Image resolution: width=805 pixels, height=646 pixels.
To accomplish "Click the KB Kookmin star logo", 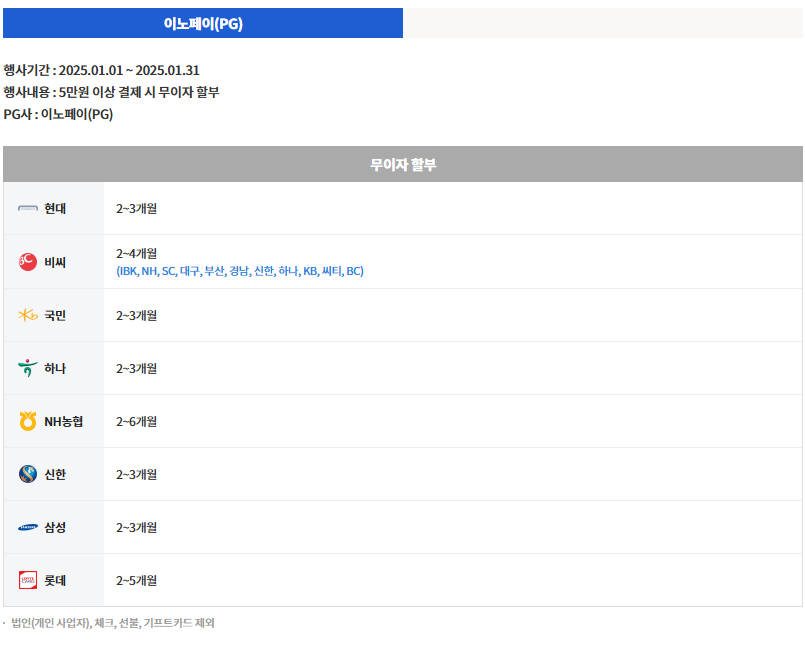I will [28, 315].
